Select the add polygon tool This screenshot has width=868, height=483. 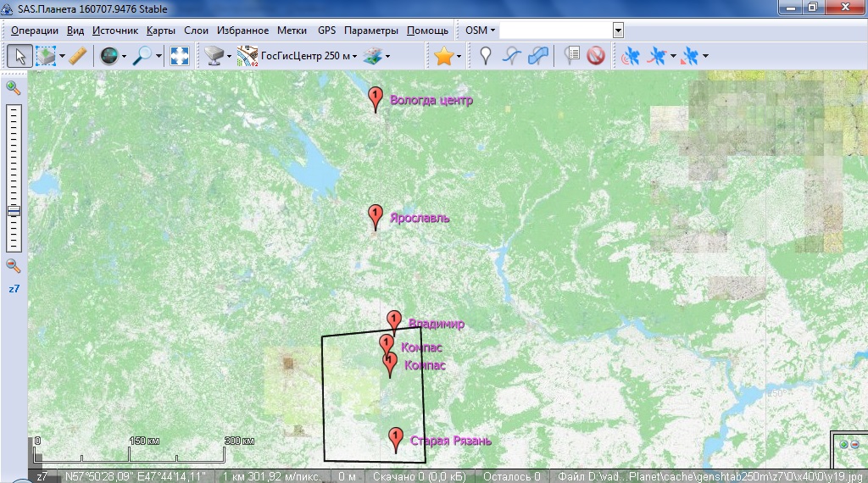(x=538, y=57)
